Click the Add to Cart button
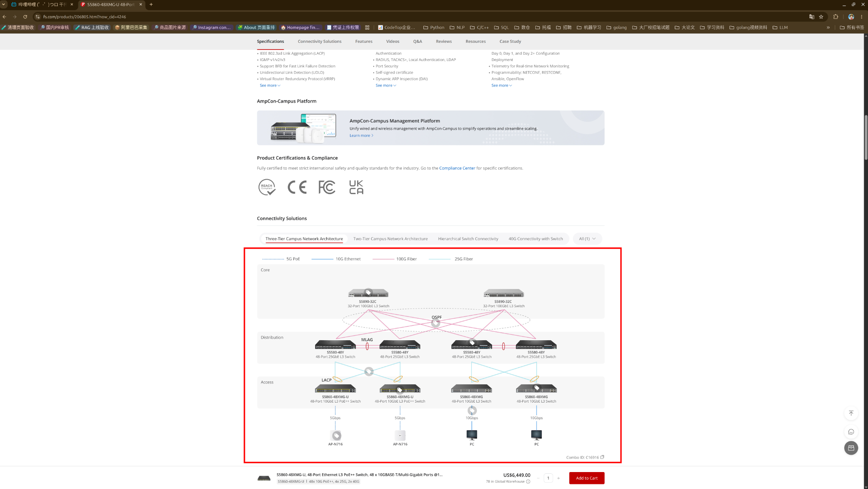This screenshot has width=868, height=489. coord(587,478)
